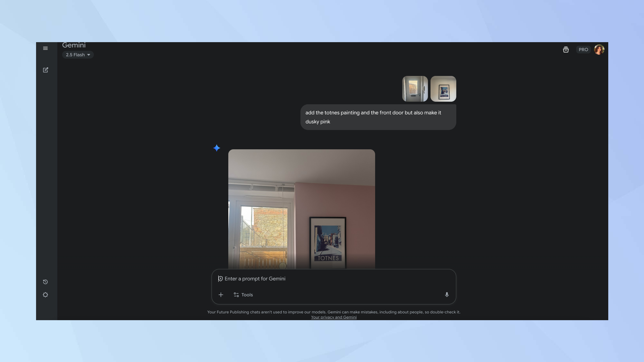
Task: Click the Gemini title logo
Action: point(74,45)
